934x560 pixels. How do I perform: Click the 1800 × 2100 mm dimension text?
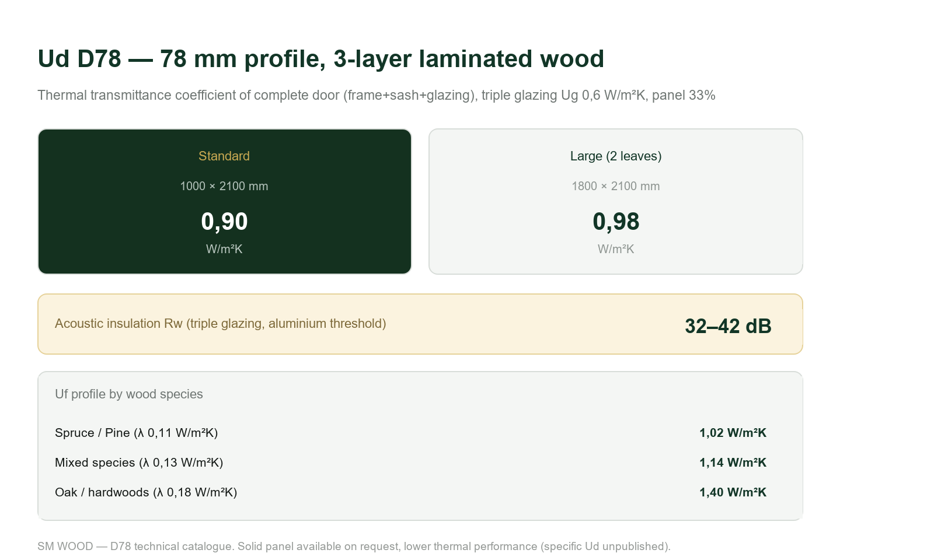click(616, 186)
